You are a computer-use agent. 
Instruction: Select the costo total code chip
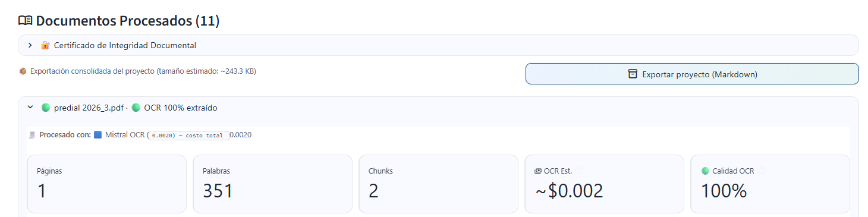tap(188, 136)
